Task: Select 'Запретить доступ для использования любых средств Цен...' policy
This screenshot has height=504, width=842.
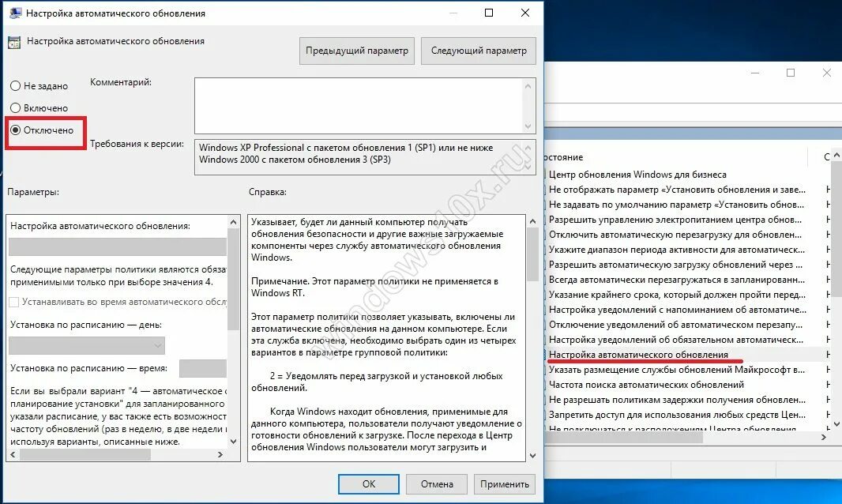Action: (x=677, y=415)
